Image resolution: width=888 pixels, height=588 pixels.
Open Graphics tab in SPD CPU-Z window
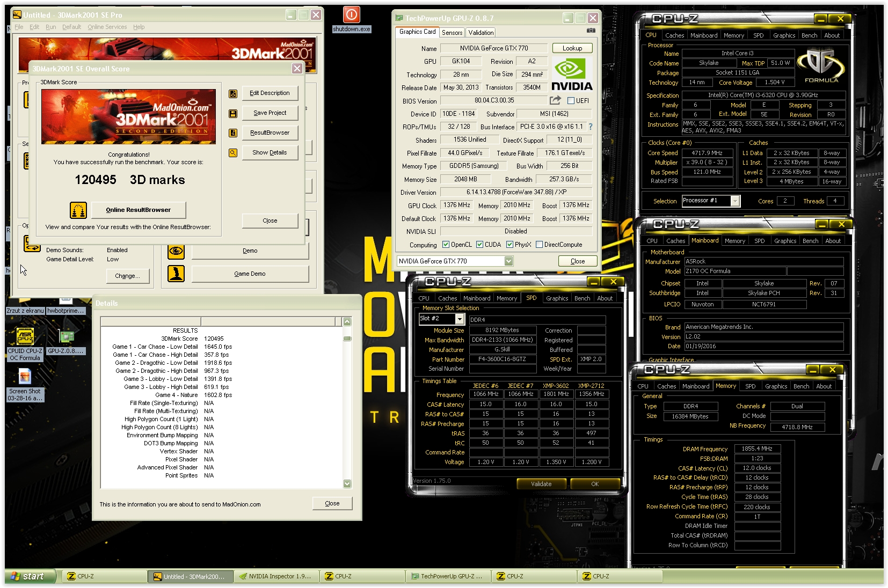pyautogui.click(x=557, y=298)
